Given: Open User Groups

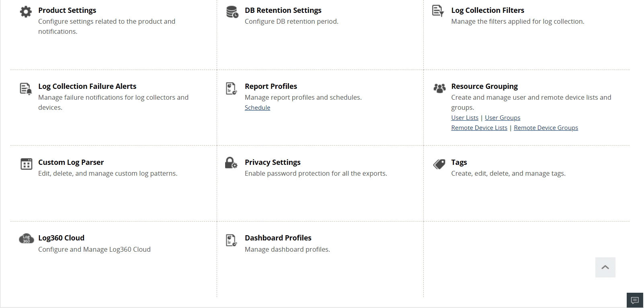Looking at the screenshot, I should point(502,117).
